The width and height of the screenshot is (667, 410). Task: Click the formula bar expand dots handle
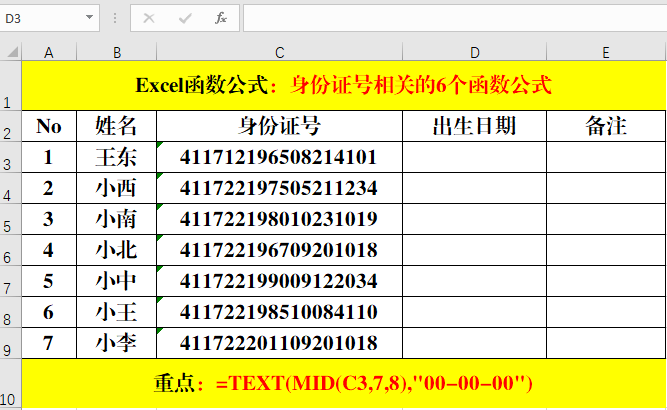click(x=115, y=18)
